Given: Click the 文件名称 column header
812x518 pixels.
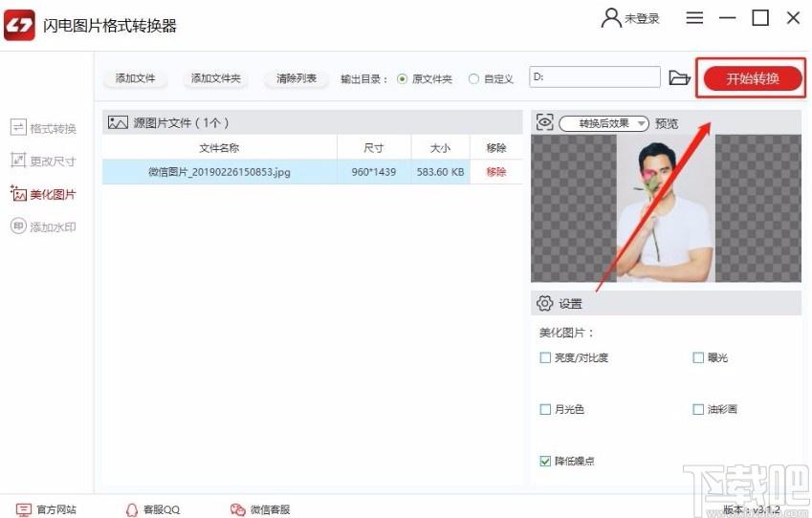Looking at the screenshot, I should (x=220, y=148).
